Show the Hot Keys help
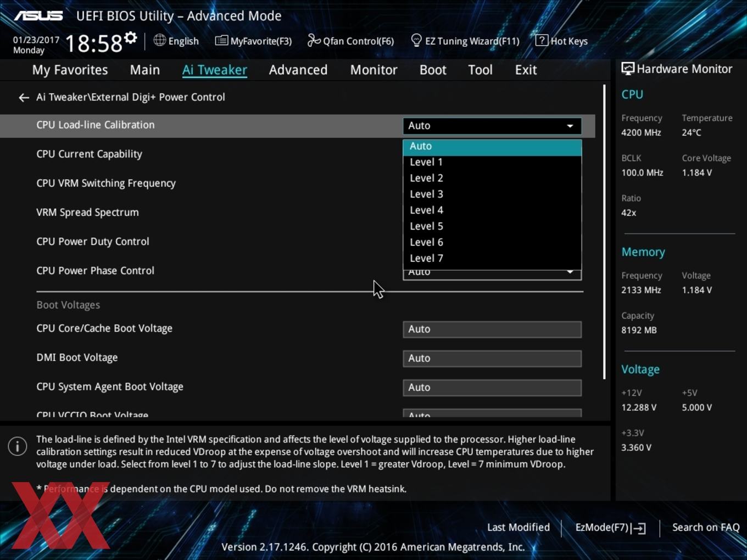This screenshot has width=747, height=560. pyautogui.click(x=561, y=41)
